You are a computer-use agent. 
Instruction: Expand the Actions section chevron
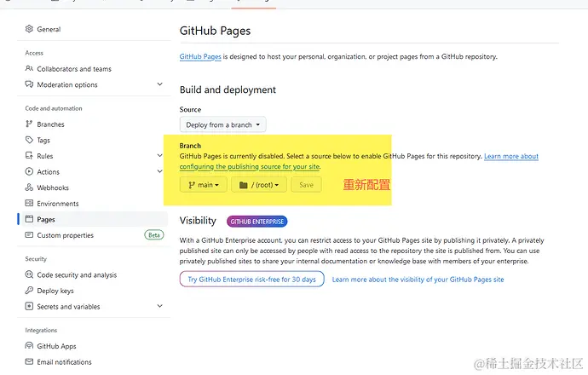[159, 171]
